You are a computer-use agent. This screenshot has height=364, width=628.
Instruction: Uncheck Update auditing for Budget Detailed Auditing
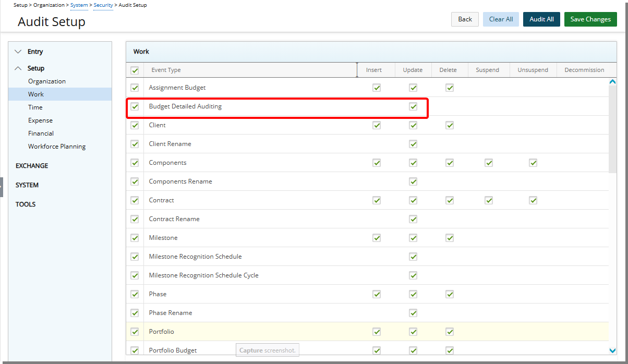(413, 106)
